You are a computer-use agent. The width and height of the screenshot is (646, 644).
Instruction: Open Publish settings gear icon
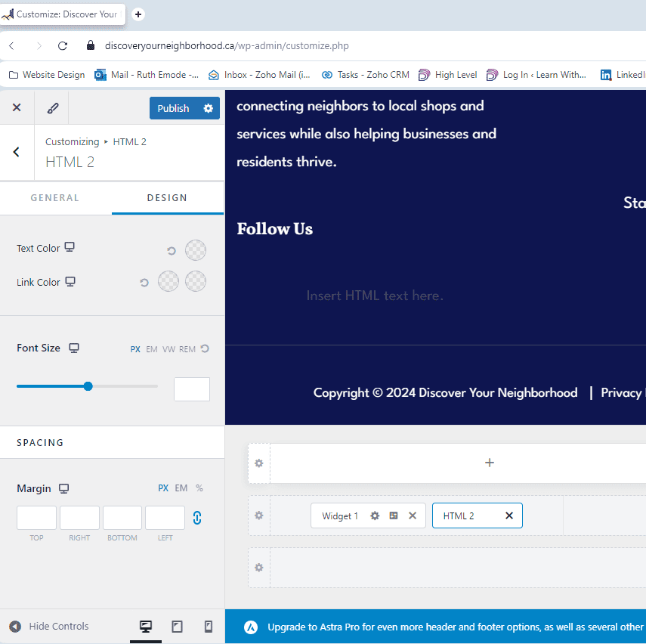point(209,108)
